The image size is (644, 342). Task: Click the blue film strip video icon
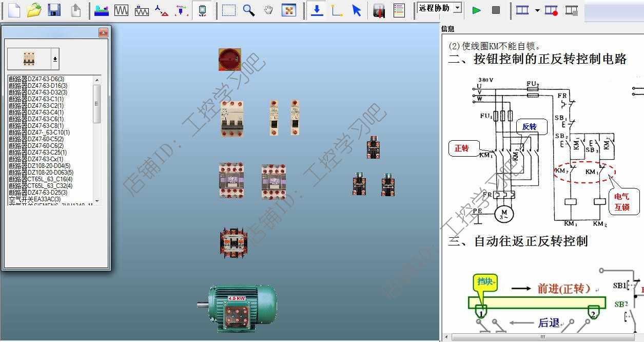click(x=522, y=10)
